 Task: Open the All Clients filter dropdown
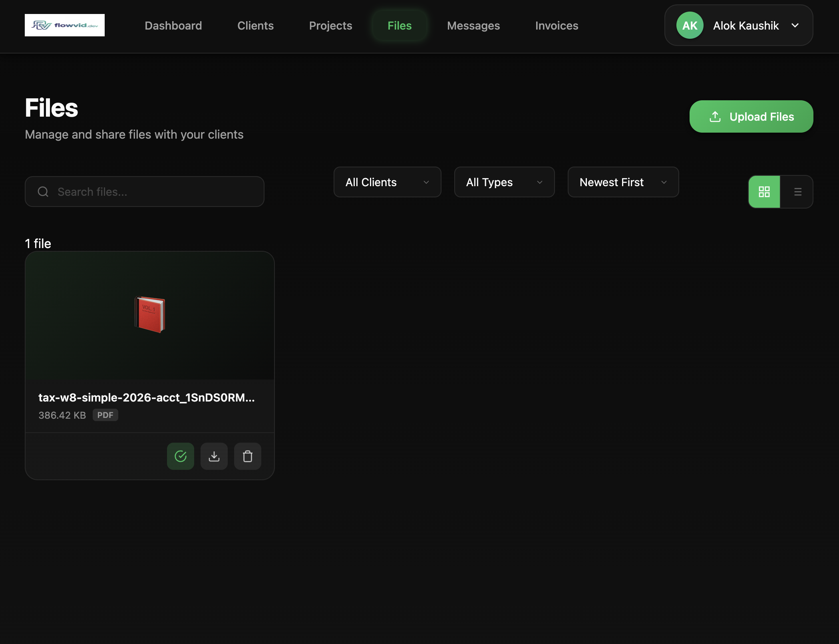(x=387, y=182)
